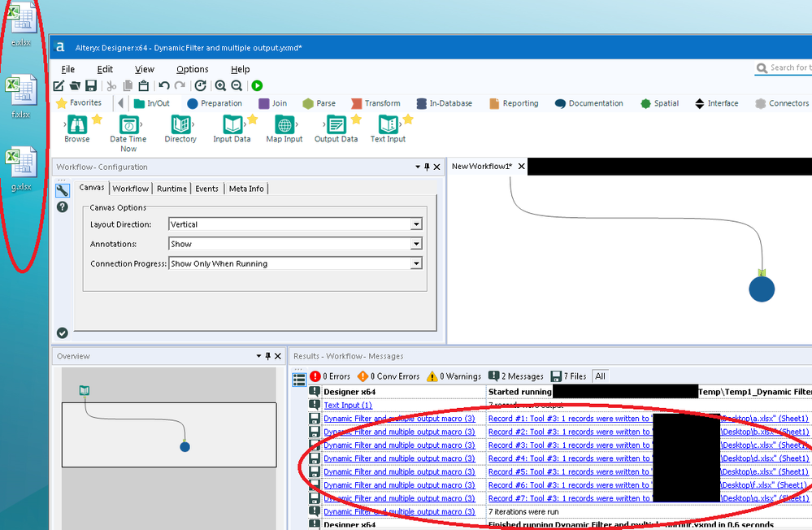The width and height of the screenshot is (812, 530).
Task: Switch to the Events tab
Action: tap(206, 189)
